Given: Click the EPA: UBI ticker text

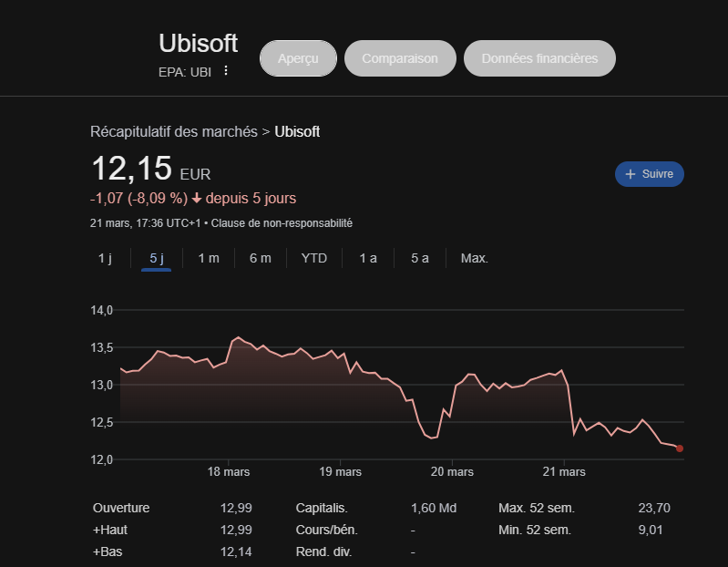Looking at the screenshot, I should tap(185, 72).
